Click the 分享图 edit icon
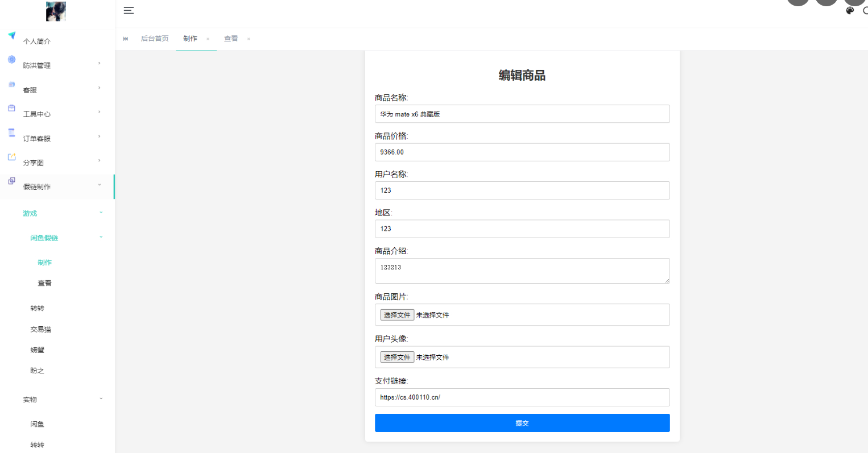Viewport: 868px width, 453px height. pyautogui.click(x=11, y=157)
